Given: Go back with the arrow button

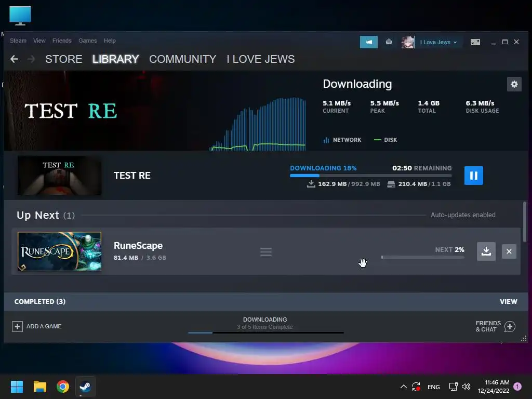Looking at the screenshot, I should pyautogui.click(x=14, y=59).
